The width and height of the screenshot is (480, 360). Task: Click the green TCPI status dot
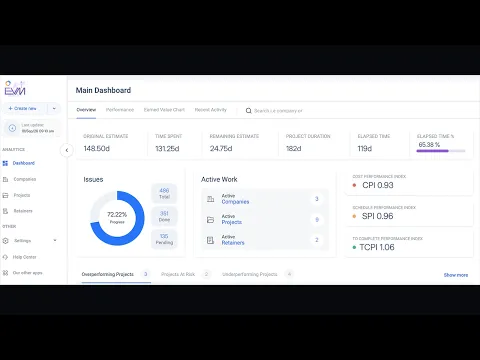click(x=354, y=247)
